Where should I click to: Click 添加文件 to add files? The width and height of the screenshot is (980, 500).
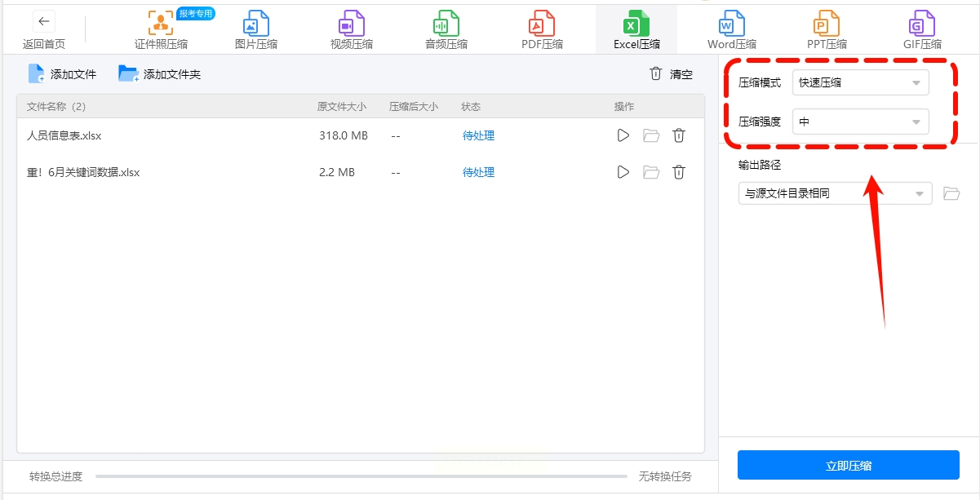point(63,74)
